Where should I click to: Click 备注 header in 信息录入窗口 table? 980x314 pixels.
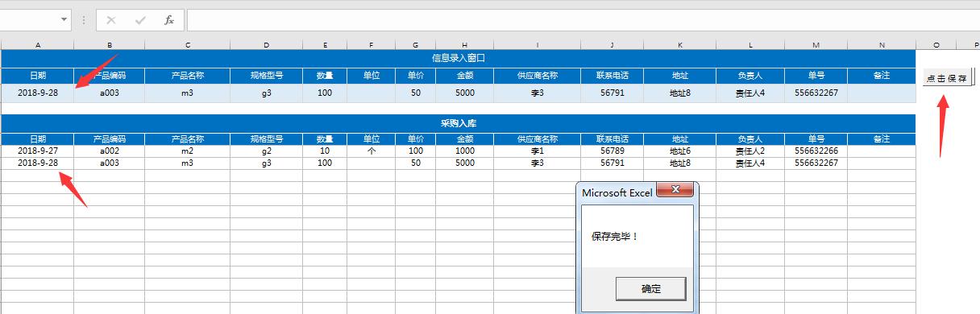(882, 75)
